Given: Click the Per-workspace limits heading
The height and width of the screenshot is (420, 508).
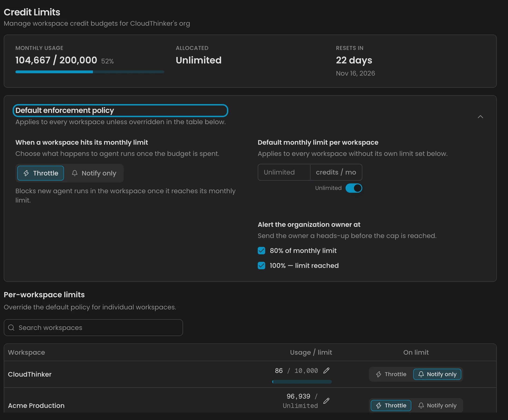Looking at the screenshot, I should (x=44, y=294).
